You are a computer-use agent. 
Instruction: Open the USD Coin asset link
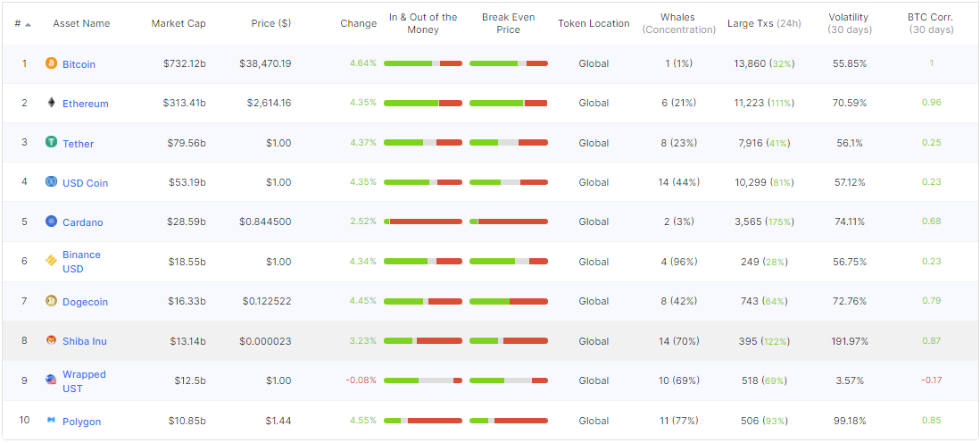85,183
